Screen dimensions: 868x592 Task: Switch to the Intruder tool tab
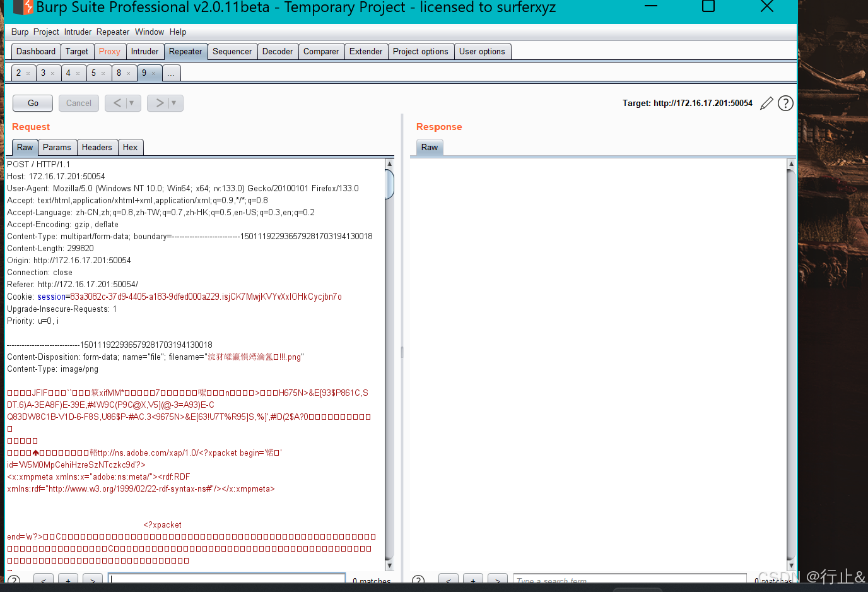[x=145, y=52]
